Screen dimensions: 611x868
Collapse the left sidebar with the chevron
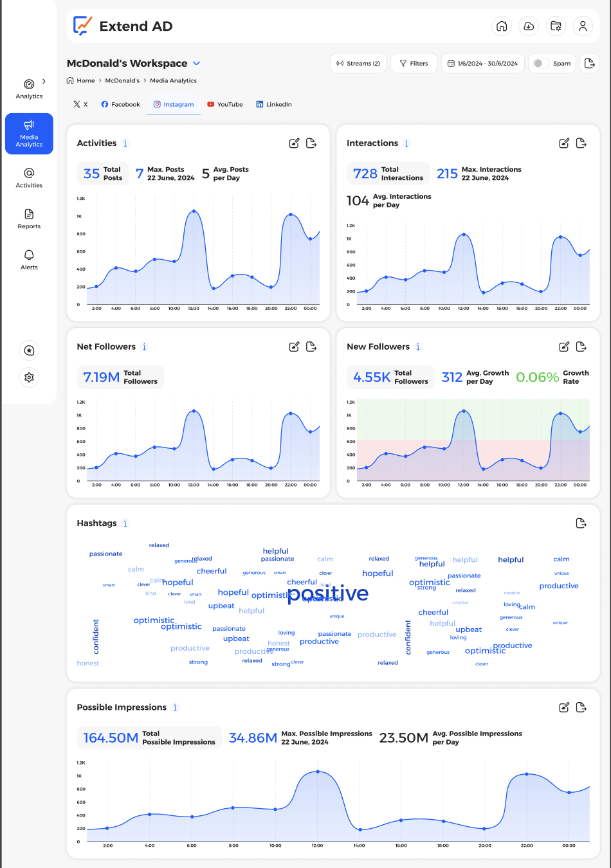(x=44, y=82)
